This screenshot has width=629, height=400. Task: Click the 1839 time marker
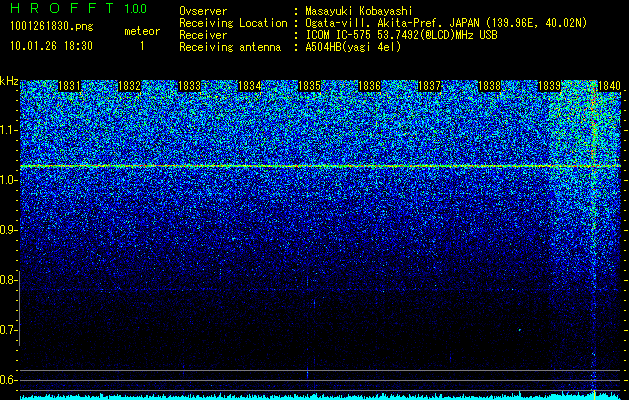click(x=549, y=86)
